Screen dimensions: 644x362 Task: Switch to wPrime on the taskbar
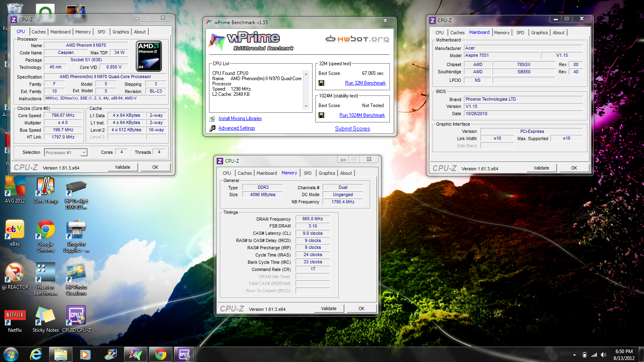[x=135, y=354]
